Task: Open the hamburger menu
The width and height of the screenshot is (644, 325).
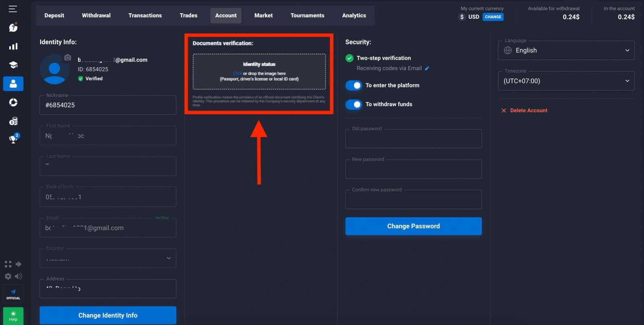Action: [x=13, y=9]
